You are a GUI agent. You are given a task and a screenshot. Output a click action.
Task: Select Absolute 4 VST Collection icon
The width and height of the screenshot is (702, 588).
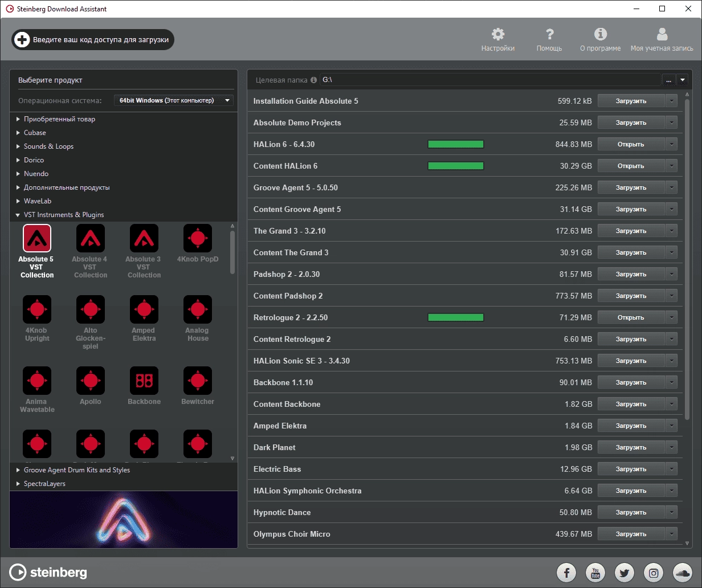91,238
